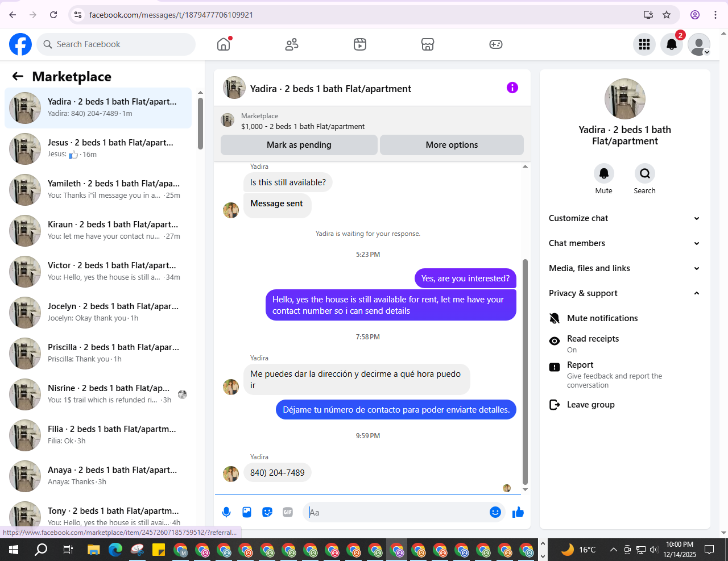Open the Kiraun conversation

(x=98, y=231)
